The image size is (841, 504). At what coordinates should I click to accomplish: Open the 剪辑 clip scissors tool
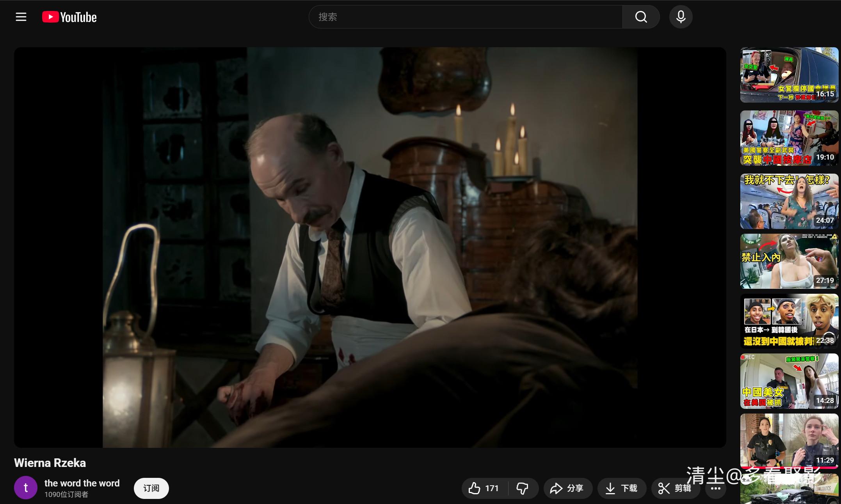pos(675,488)
